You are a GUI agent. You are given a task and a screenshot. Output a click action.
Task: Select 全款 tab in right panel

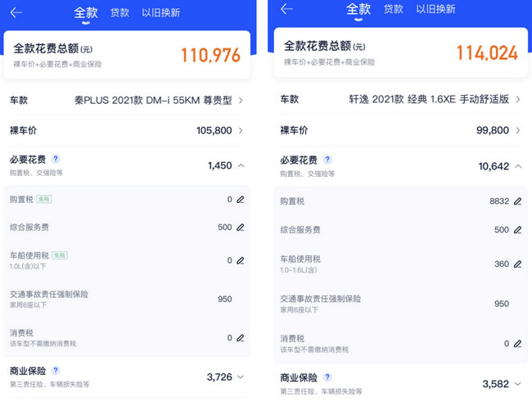click(358, 9)
